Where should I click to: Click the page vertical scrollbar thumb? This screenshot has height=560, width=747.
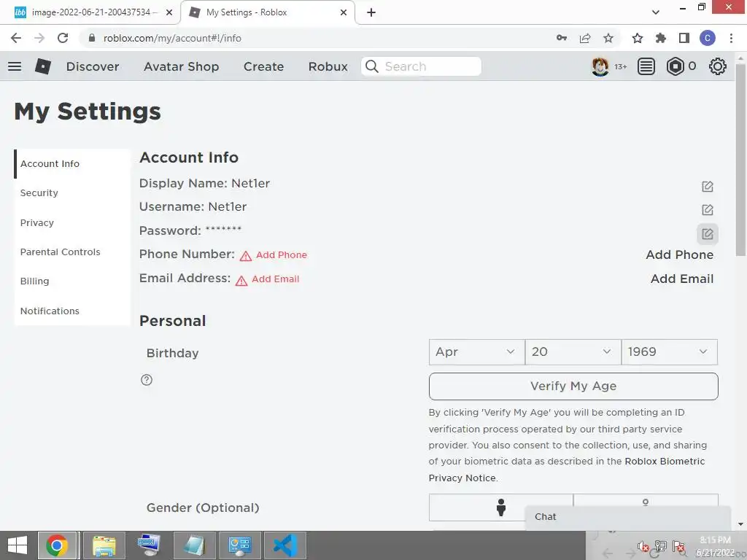pyautogui.click(x=740, y=160)
